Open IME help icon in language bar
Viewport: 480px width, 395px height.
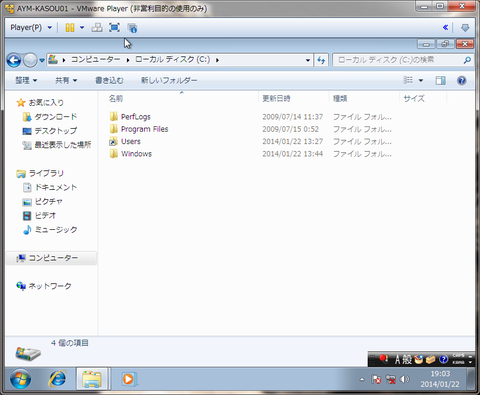point(443,359)
